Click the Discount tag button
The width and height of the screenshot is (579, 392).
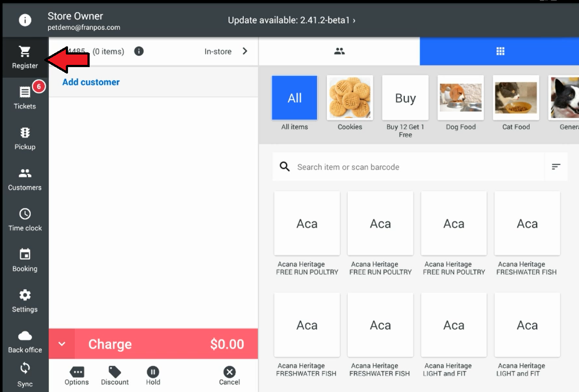pos(115,375)
